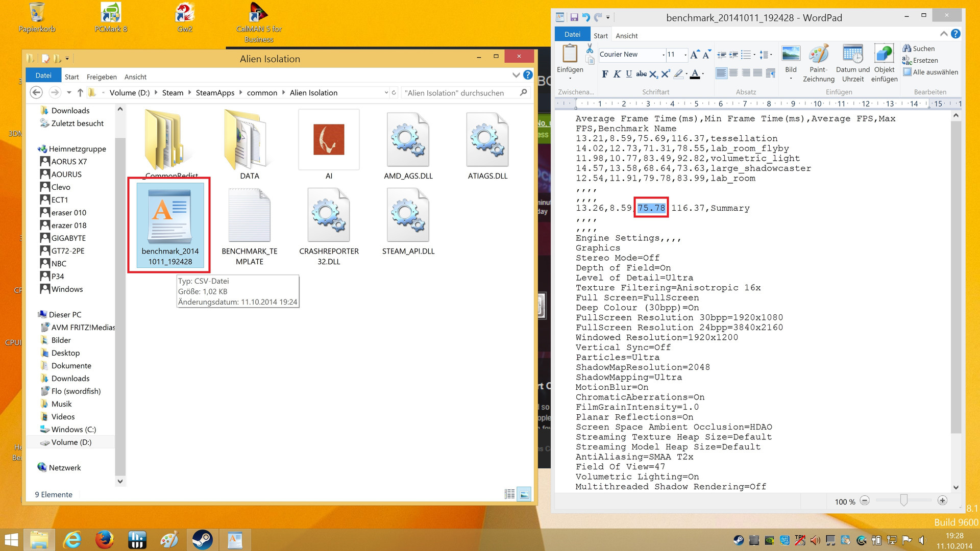
Task: Toggle superscript formatting
Action: tap(665, 74)
